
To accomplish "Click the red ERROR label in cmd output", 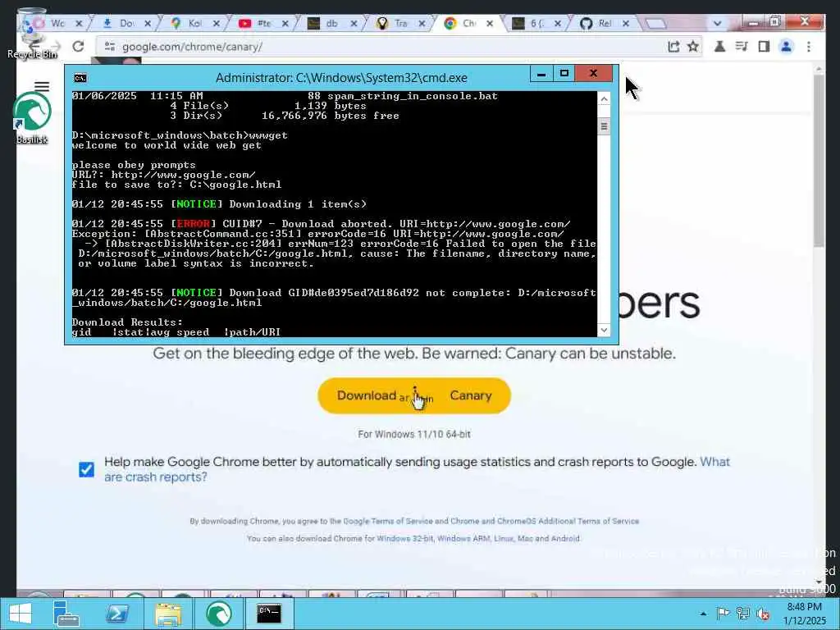I will (x=194, y=223).
